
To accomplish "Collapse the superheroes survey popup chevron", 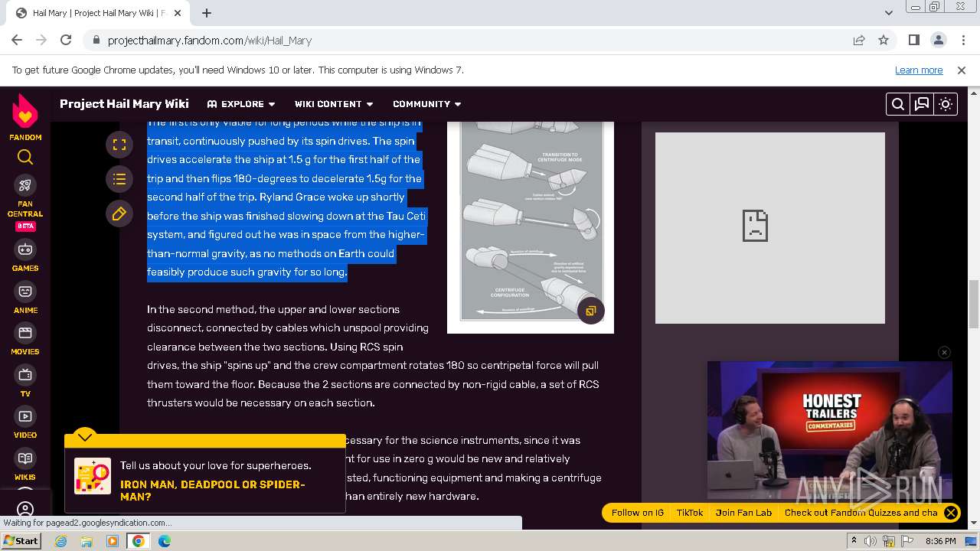I will point(85,437).
